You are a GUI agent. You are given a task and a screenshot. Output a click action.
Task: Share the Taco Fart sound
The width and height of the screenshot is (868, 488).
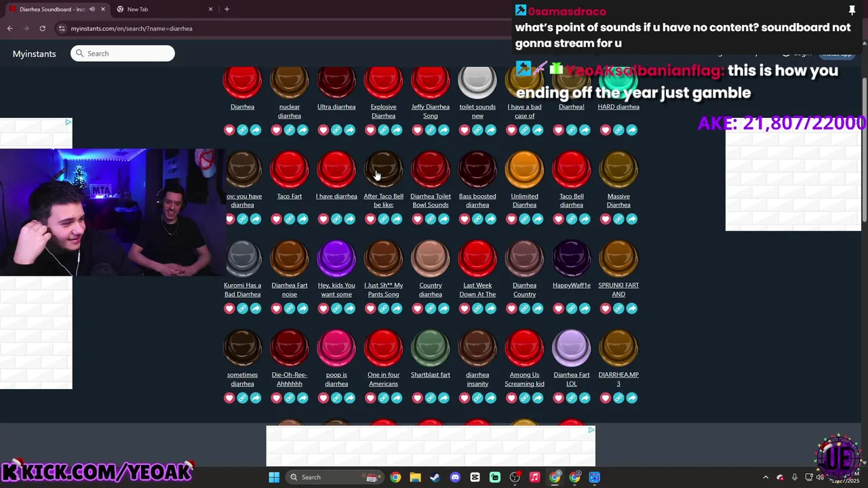[302, 219]
